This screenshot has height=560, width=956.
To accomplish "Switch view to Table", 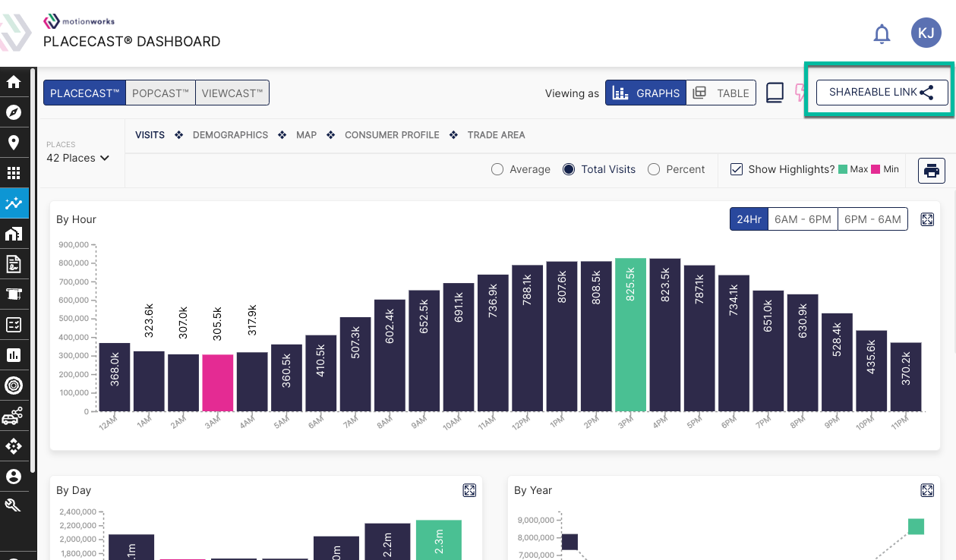I will [721, 93].
